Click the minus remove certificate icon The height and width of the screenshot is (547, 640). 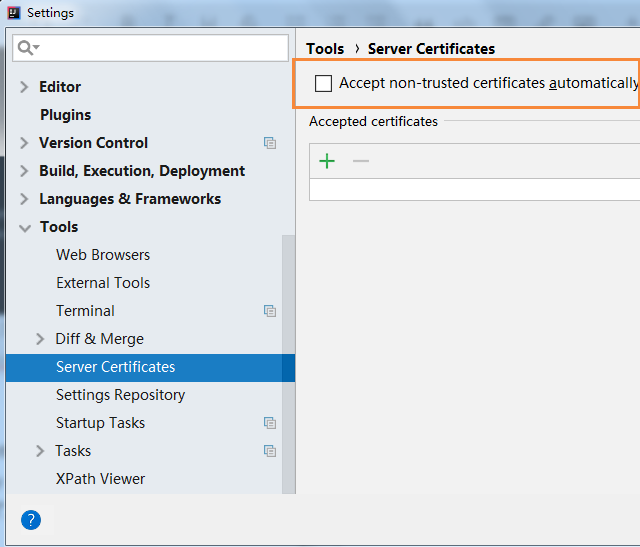(361, 161)
